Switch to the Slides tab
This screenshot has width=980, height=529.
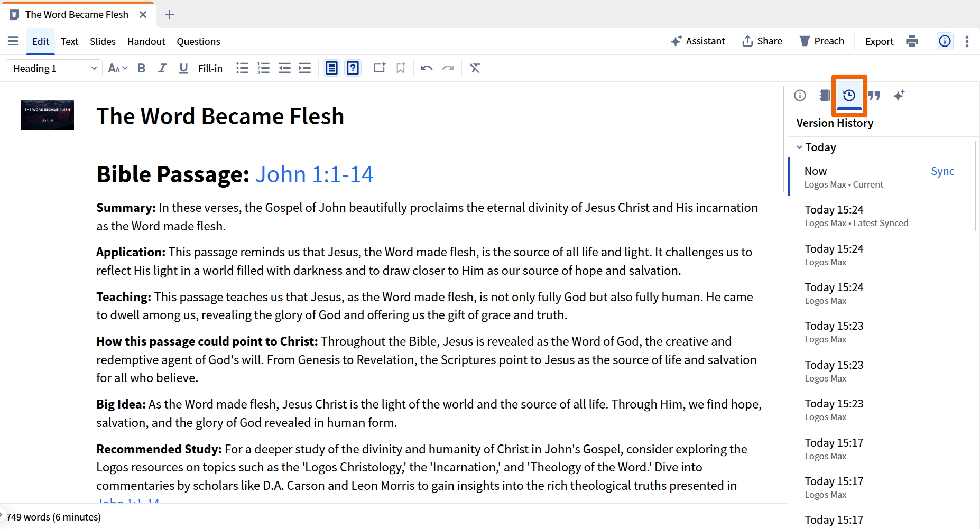[x=103, y=41]
